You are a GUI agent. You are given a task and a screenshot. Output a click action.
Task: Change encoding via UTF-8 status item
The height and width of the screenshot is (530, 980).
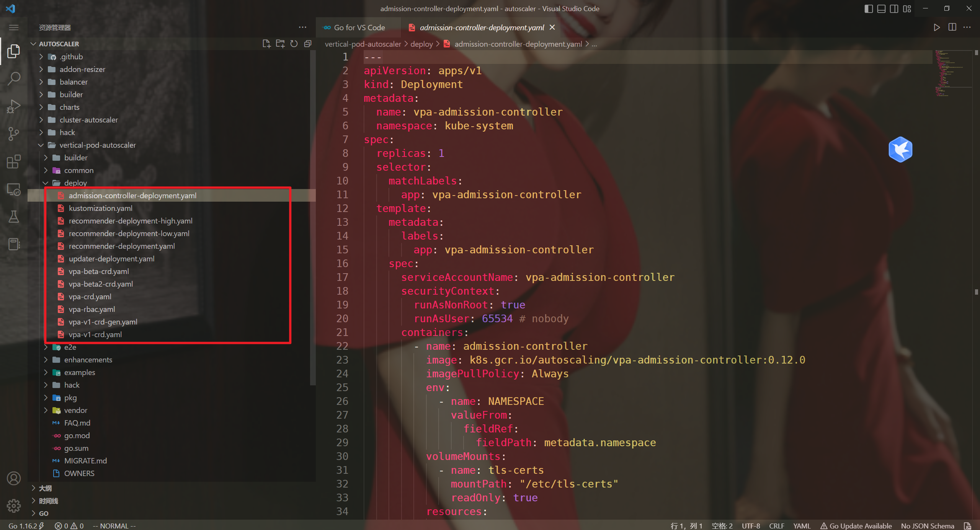point(751,526)
